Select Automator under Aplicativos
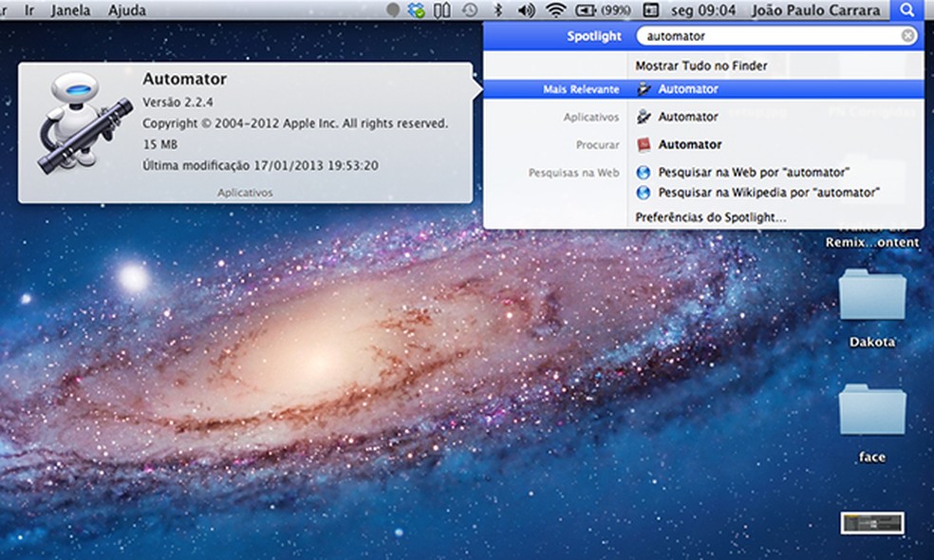 [x=688, y=117]
